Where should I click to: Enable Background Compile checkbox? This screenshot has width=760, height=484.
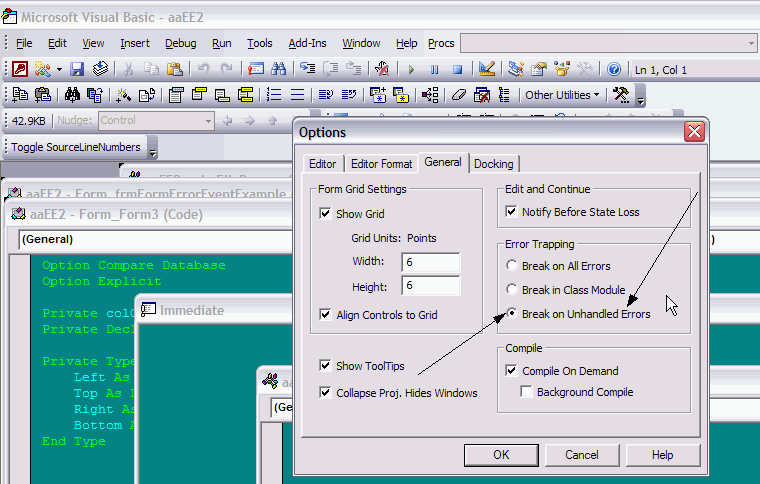[x=526, y=391]
